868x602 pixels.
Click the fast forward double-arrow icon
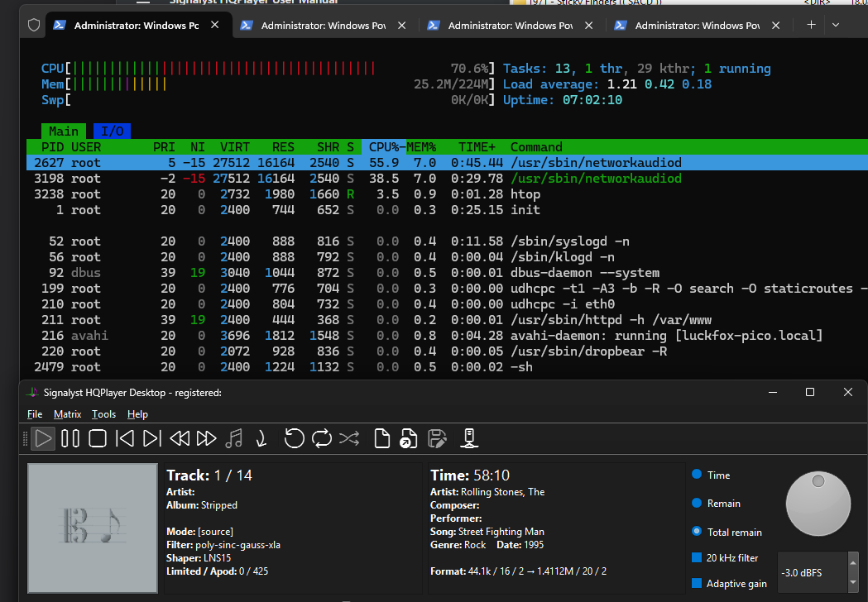click(x=207, y=439)
